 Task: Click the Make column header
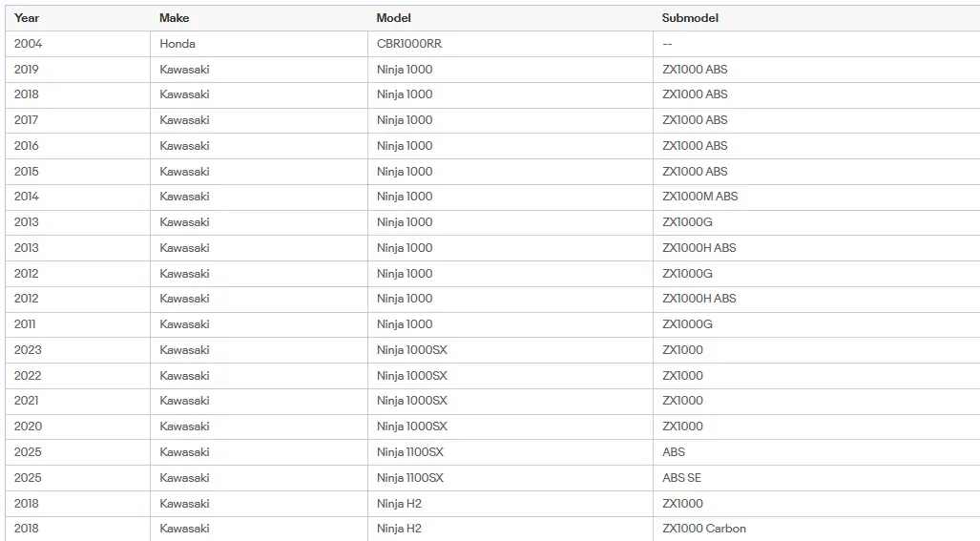[174, 18]
